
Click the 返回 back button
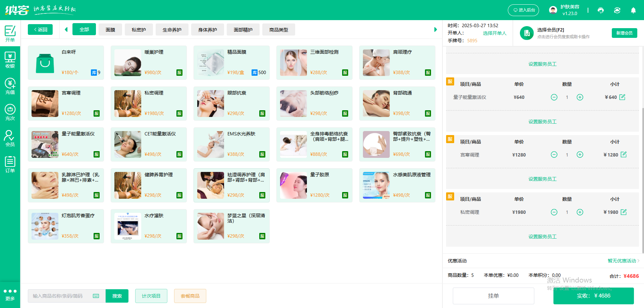tap(40, 29)
